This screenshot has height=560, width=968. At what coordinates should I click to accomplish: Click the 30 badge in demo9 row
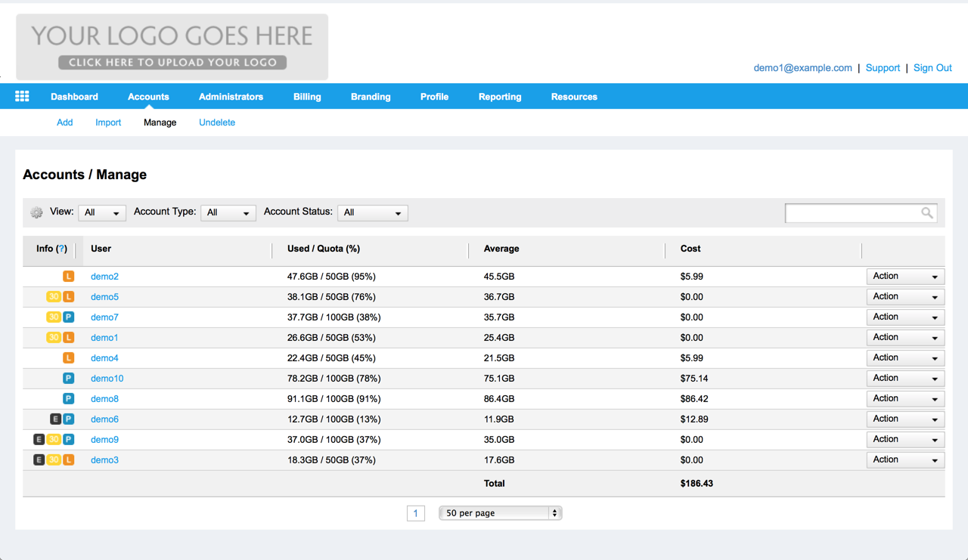pyautogui.click(x=54, y=440)
